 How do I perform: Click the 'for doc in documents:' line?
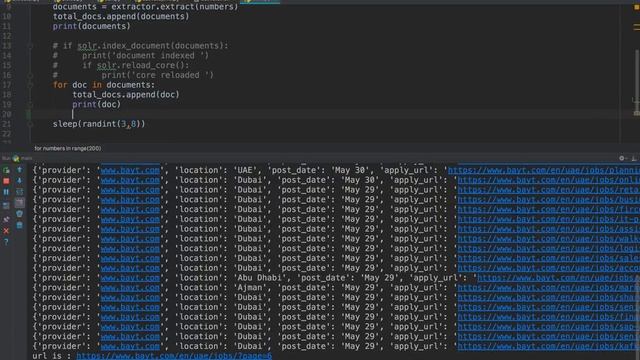(x=104, y=85)
